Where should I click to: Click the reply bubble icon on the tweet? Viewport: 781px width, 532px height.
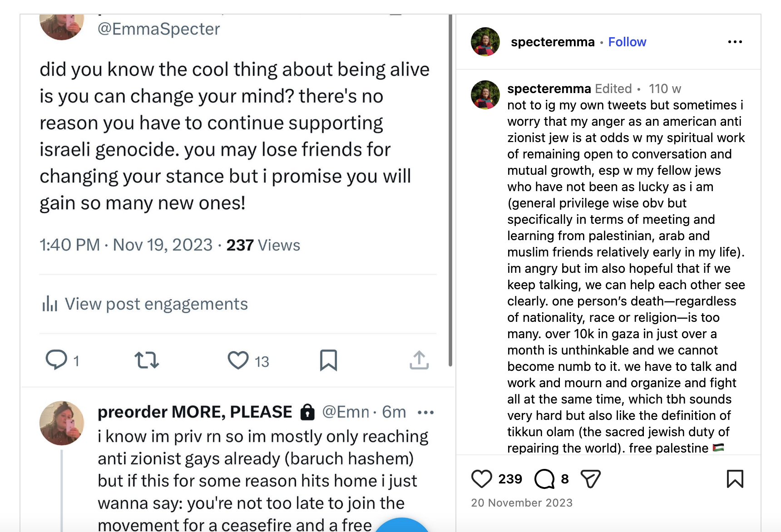(x=57, y=360)
